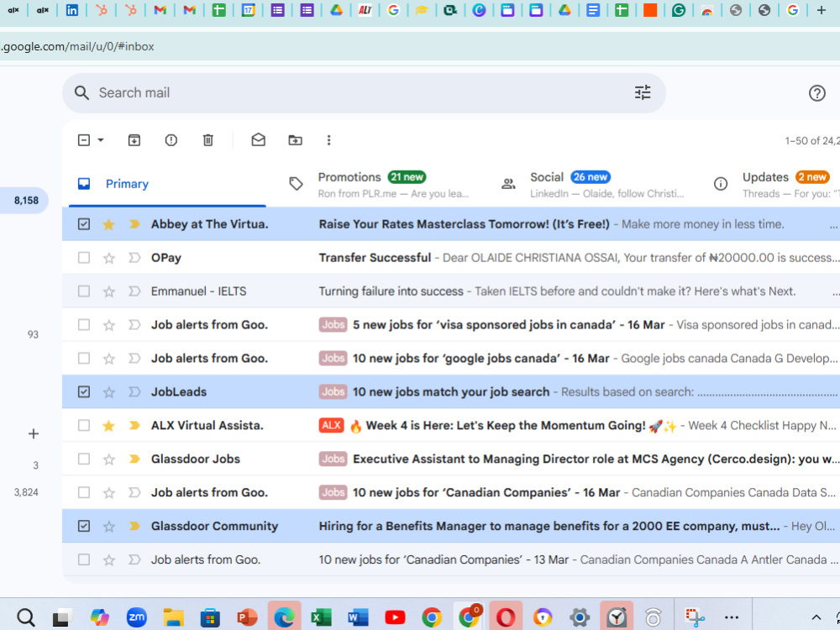Open YouTube from the taskbar

click(395, 617)
